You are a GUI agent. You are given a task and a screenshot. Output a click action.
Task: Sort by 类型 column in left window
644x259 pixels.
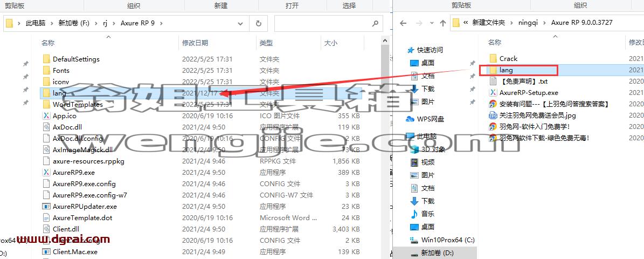coord(266,43)
